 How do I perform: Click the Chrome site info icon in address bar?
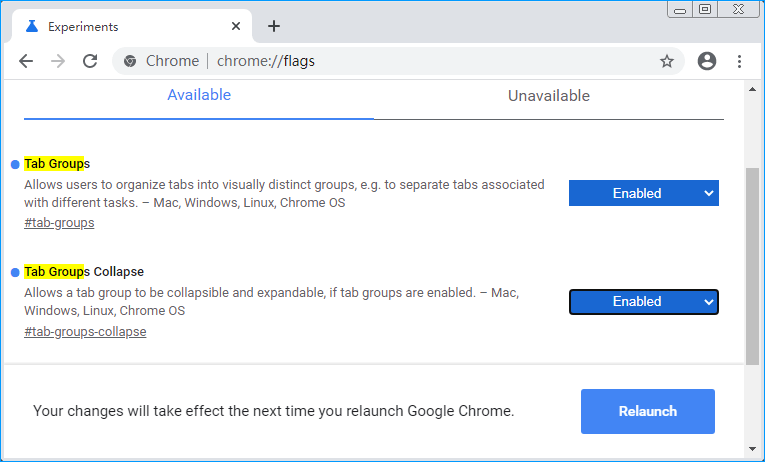pos(130,61)
